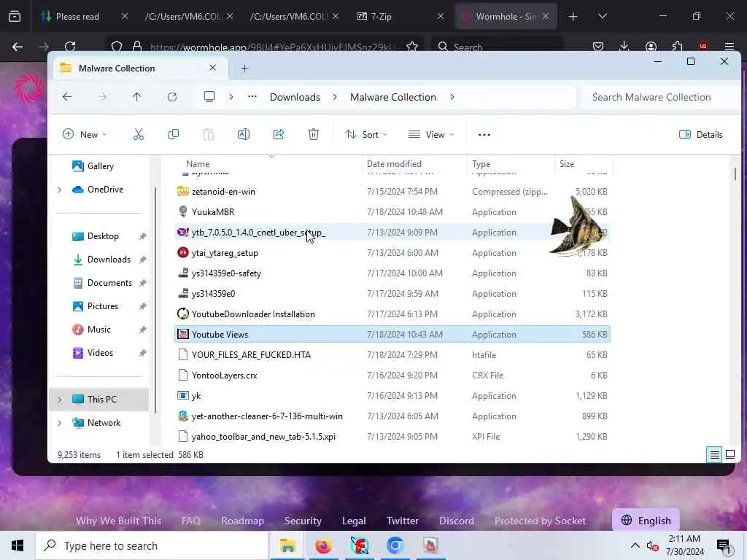The height and width of the screenshot is (560, 747).
Task: Click the Search Malware Collection field
Action: coord(659,97)
